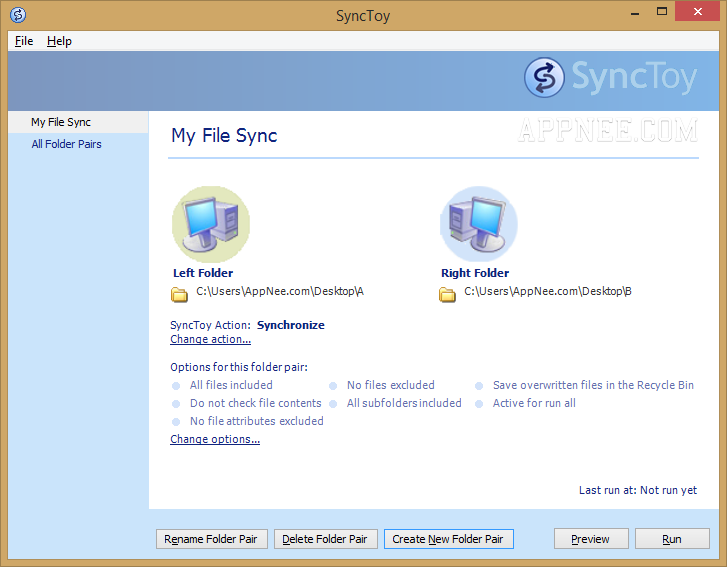Click the My File Sync heading
Screen dimensions: 727x567
click(x=224, y=136)
